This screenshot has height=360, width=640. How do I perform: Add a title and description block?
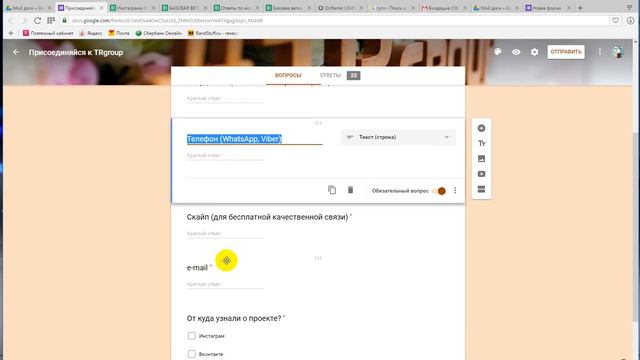(x=481, y=143)
